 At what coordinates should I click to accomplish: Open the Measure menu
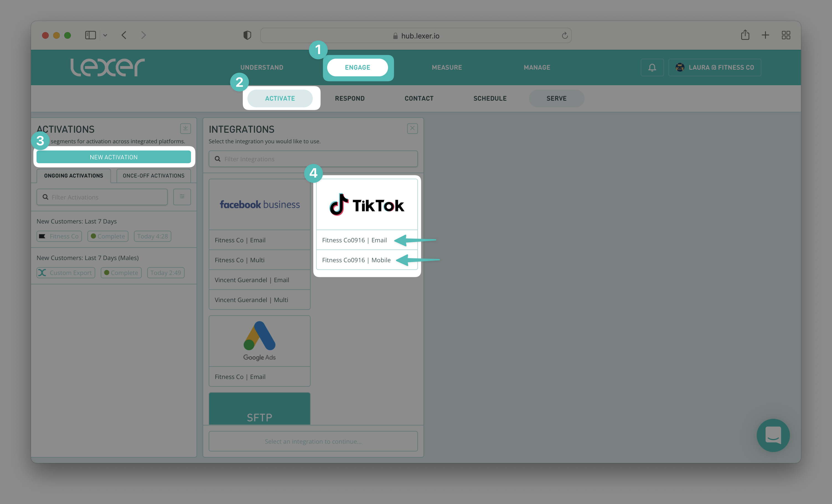(x=446, y=67)
